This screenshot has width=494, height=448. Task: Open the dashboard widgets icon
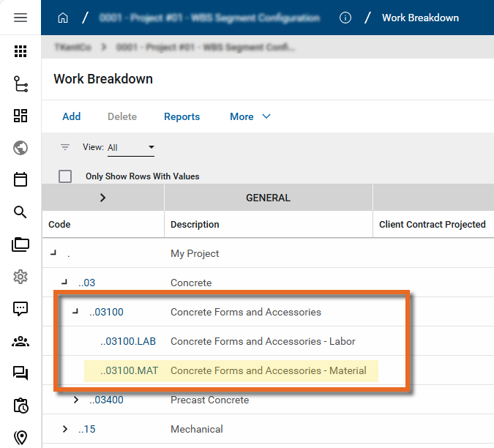click(x=20, y=116)
